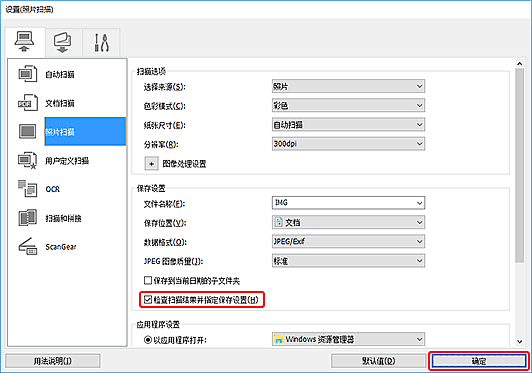Open the 色彩模式 color mode dropdown
This screenshot has width=532, height=373.
tap(348, 106)
